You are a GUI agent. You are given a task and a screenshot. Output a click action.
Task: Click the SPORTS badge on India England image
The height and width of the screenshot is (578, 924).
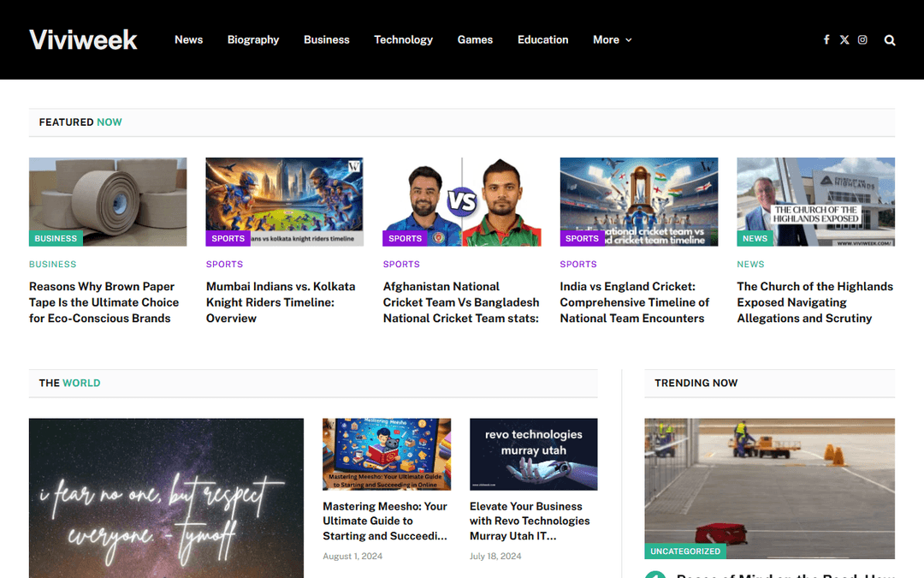pos(582,238)
